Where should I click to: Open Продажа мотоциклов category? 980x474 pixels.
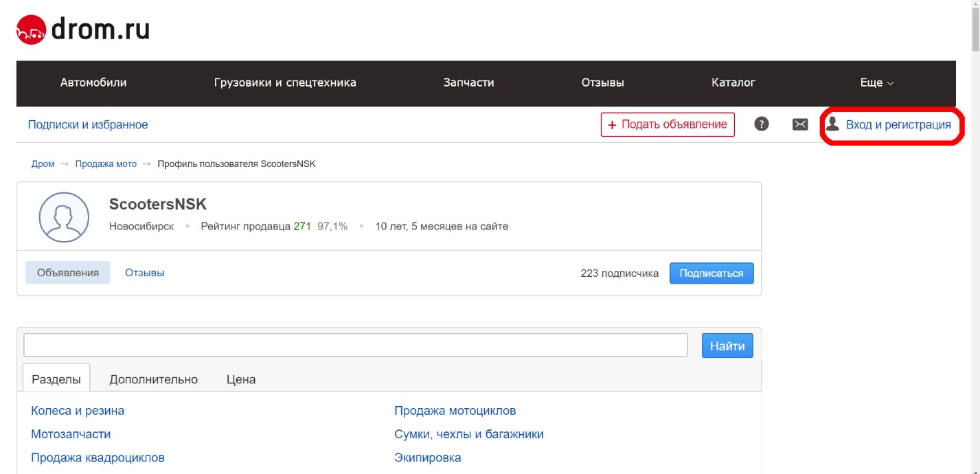[x=455, y=411]
